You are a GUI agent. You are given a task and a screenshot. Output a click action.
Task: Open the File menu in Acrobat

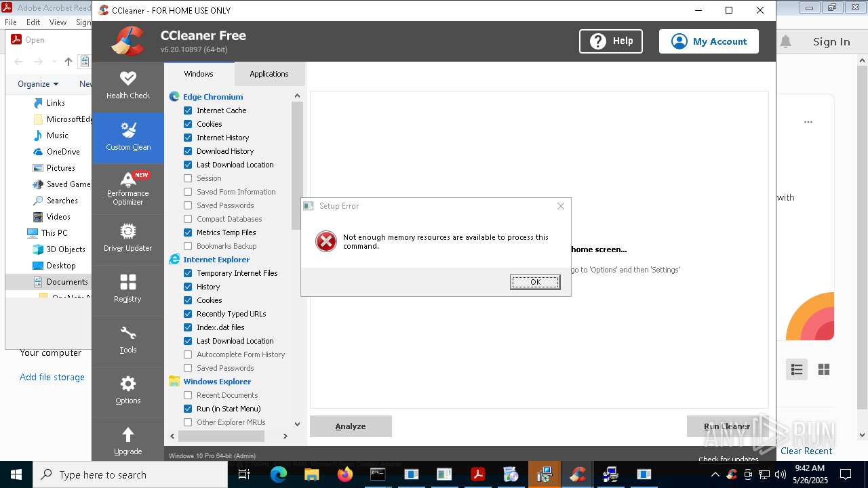coord(11,22)
